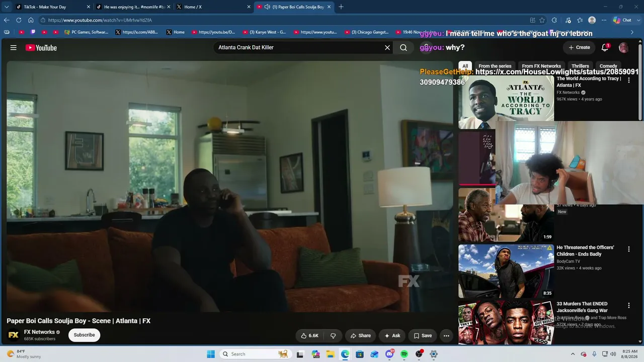Like the video with 6.6K likes

(309, 336)
